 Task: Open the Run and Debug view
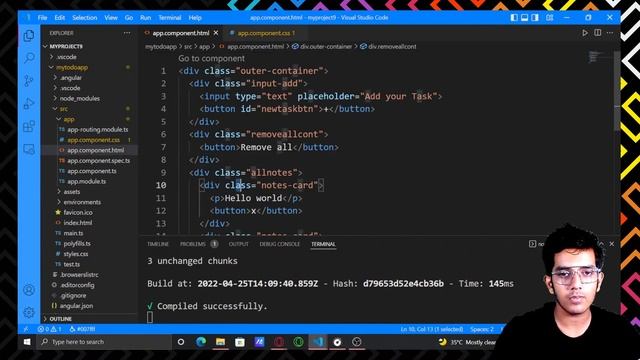(x=29, y=104)
